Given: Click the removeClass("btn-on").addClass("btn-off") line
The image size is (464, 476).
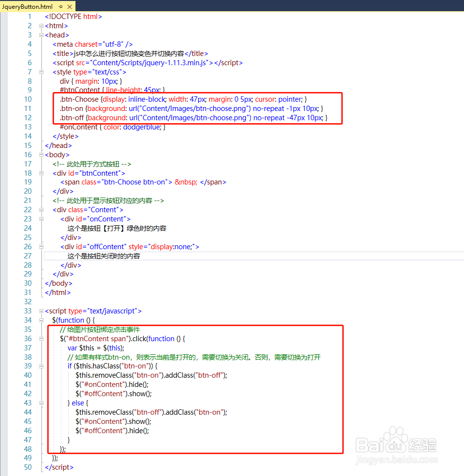Looking at the screenshot, I should point(151,376).
